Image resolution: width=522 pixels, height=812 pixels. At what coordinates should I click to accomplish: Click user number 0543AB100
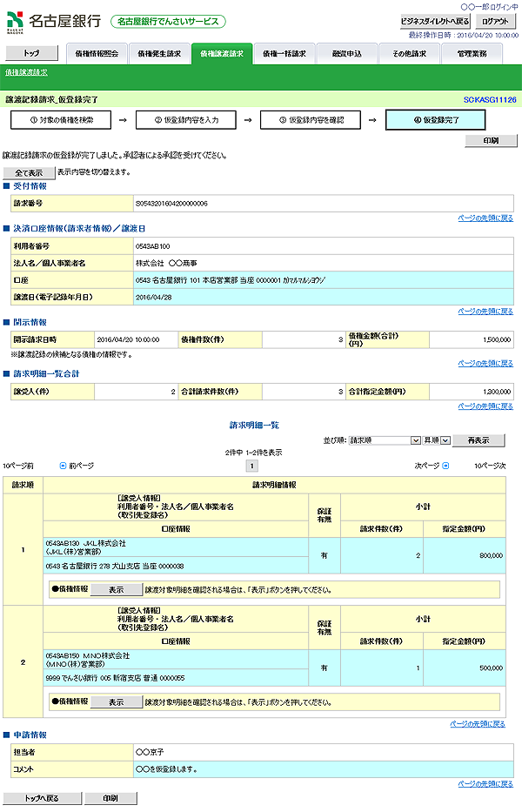pyautogui.click(x=153, y=246)
